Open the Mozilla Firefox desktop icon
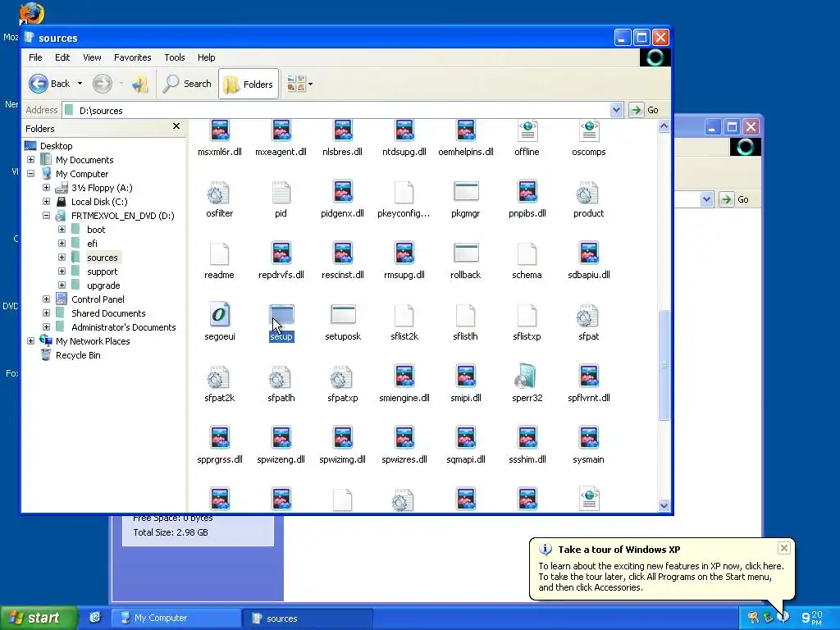 tap(31, 14)
